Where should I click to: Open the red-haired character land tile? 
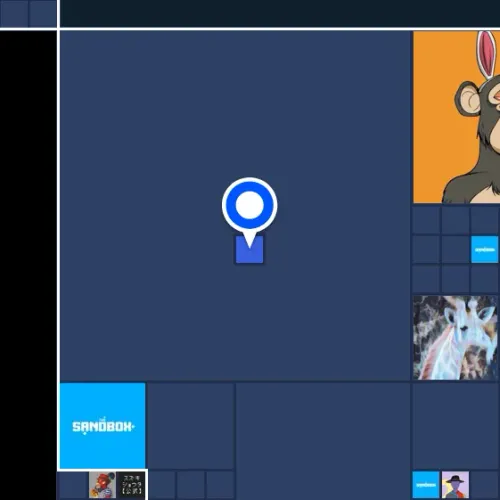102,485
